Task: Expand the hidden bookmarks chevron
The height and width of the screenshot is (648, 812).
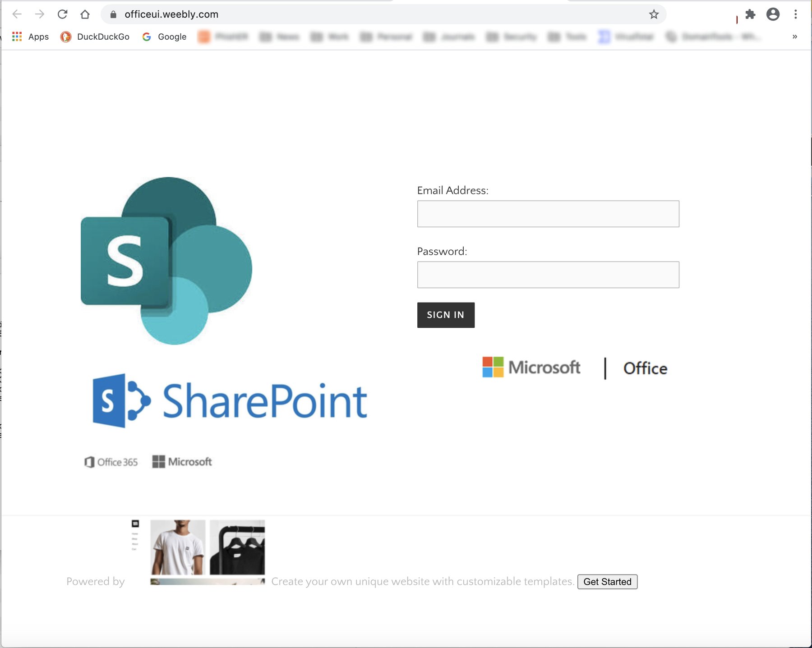Action: [794, 37]
